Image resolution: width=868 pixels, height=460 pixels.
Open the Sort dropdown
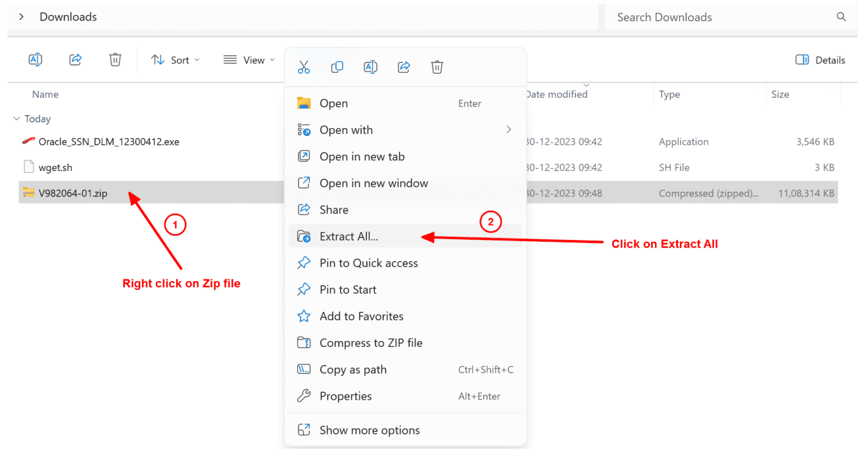[175, 59]
